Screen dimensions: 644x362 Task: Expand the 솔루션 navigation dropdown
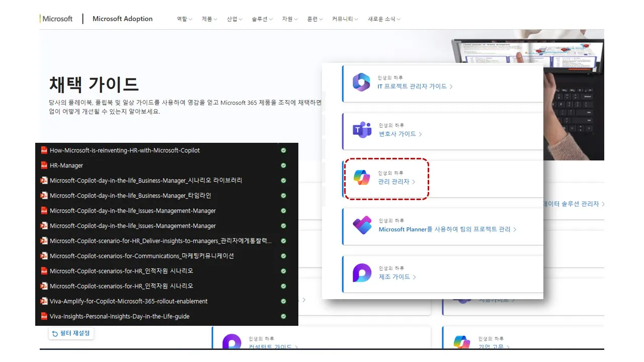point(262,19)
